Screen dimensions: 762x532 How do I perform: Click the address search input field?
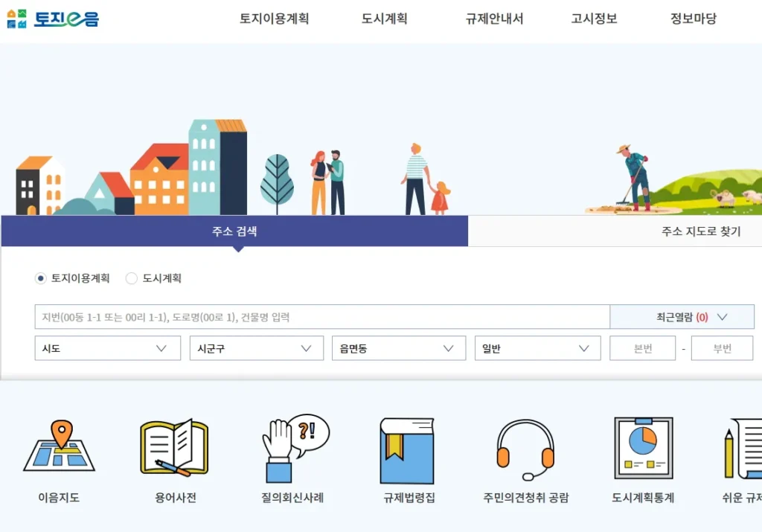321,317
